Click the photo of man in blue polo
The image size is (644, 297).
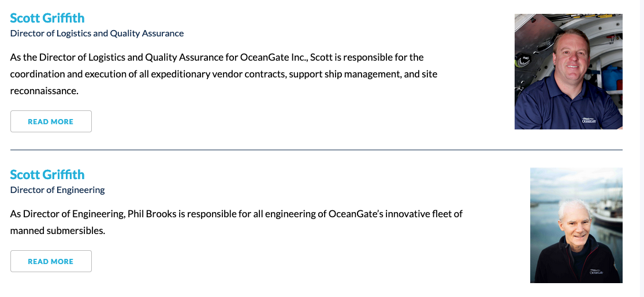tap(568, 72)
